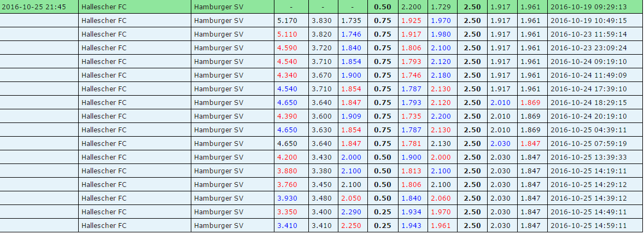Select draw odds 3.670
Image resolution: width=644 pixels, height=234 pixels.
click(321, 75)
